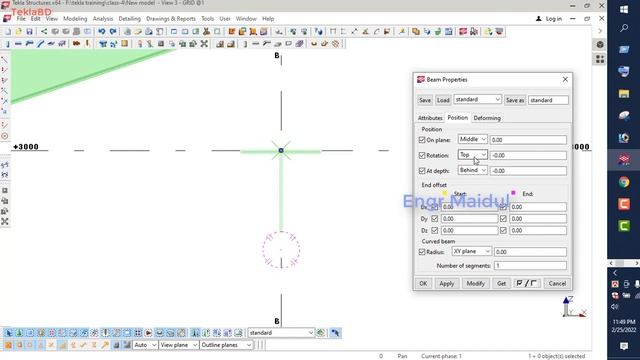This screenshot has height=360, width=640.
Task: Click the Redo arrow icon
Action: 113,32
